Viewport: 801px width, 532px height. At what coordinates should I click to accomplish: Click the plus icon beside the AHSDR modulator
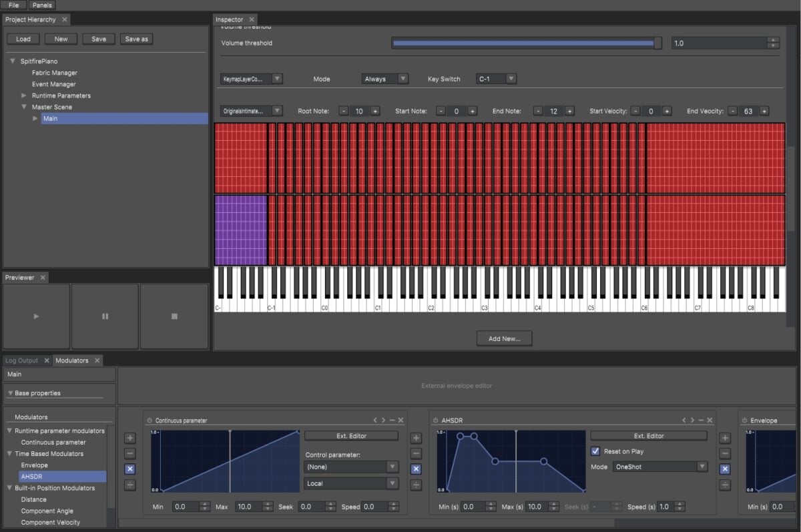tap(415, 437)
